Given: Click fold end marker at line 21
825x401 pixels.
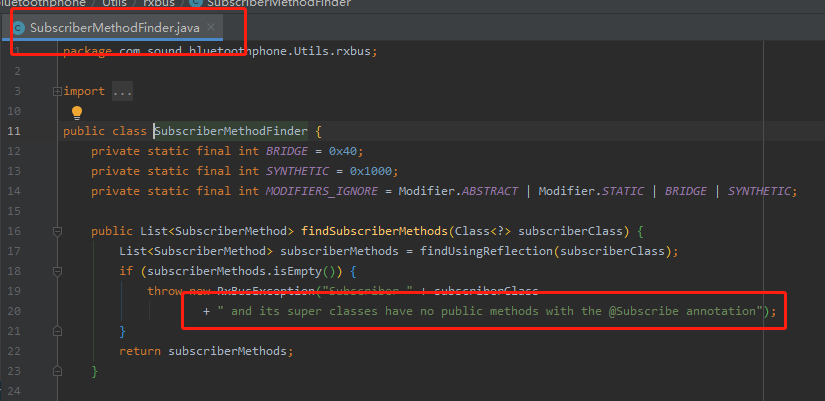Looking at the screenshot, I should pos(57,331).
